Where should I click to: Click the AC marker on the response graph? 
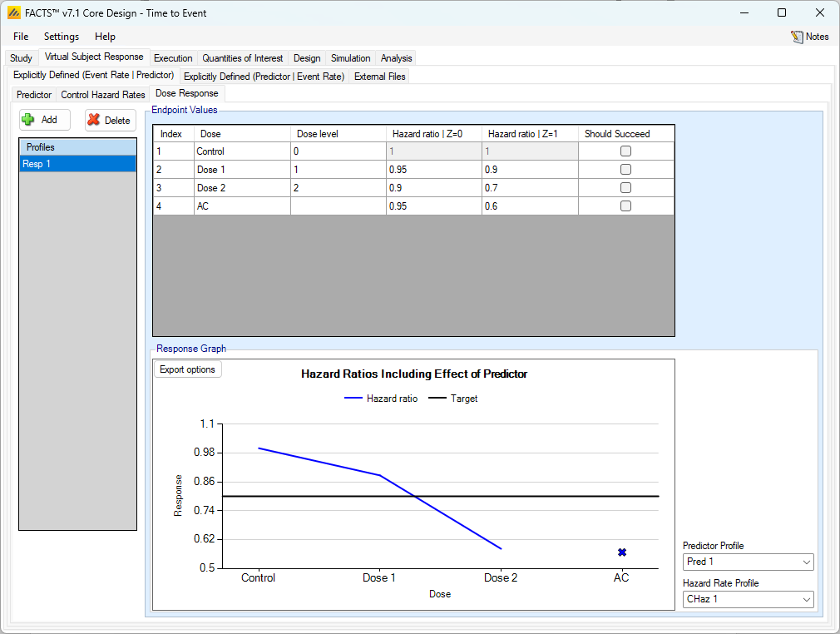(x=621, y=552)
